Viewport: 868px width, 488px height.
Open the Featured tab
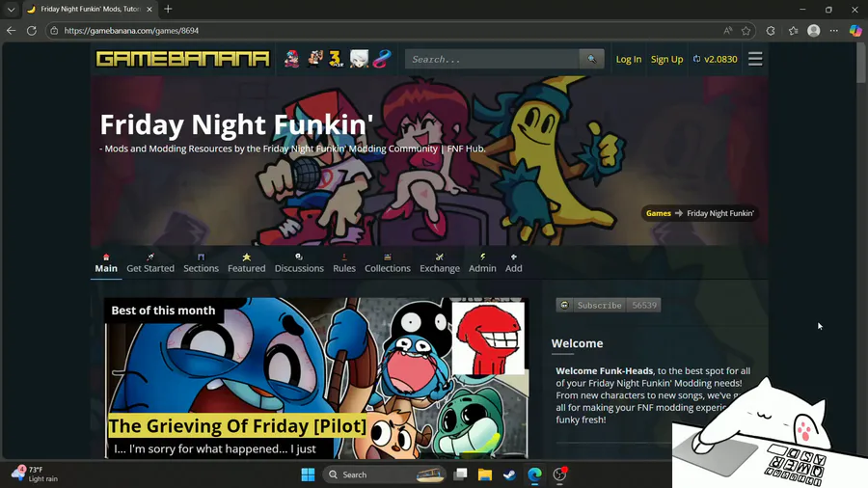[x=246, y=263]
